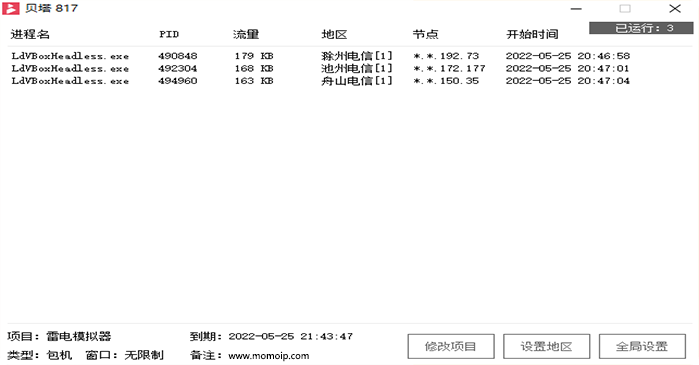Click window limit value 无限制
The height and width of the screenshot is (365, 699).
pos(144,355)
